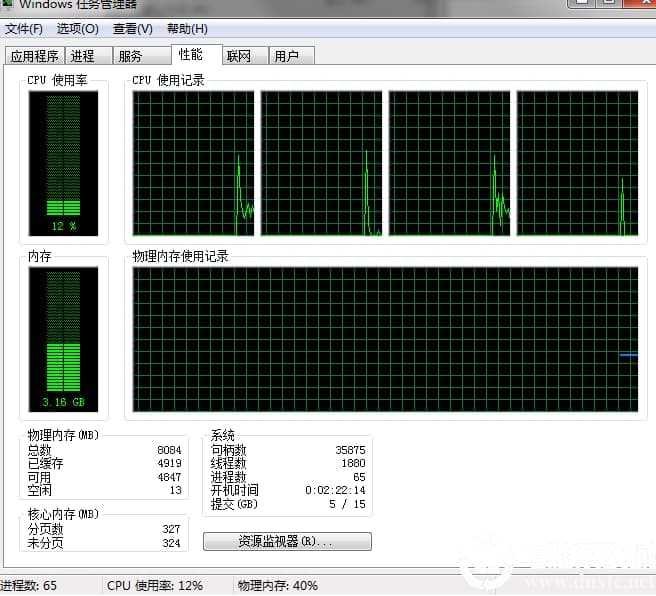
Task: Click the 句柄数 value 35875
Action: 350,450
